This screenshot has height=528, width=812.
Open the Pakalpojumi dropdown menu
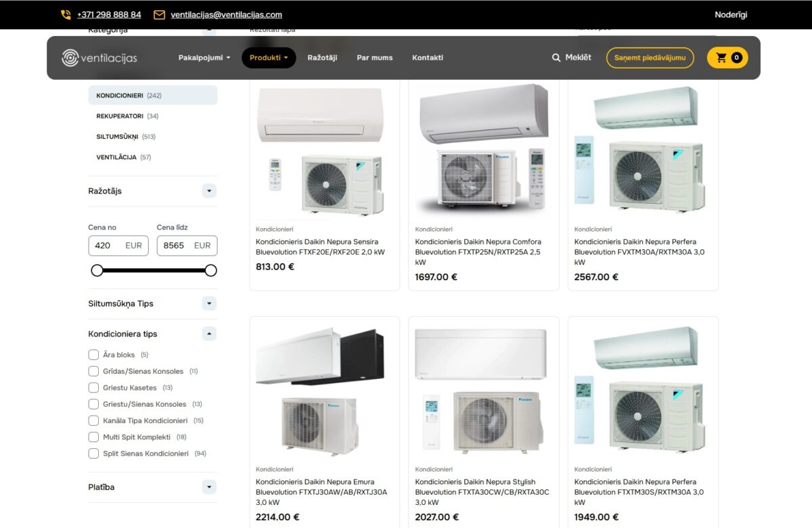204,58
